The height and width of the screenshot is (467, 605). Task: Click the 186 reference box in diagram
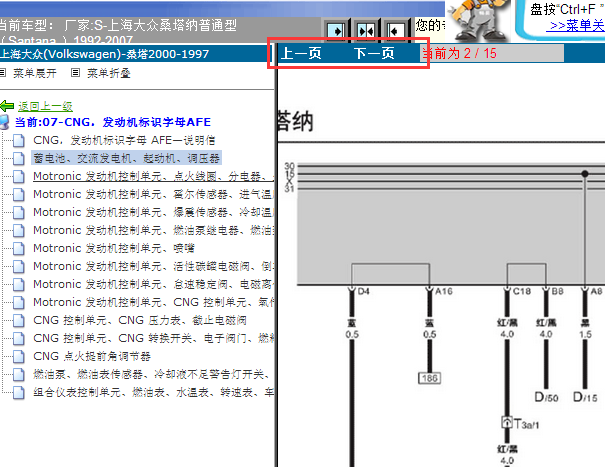(x=429, y=378)
